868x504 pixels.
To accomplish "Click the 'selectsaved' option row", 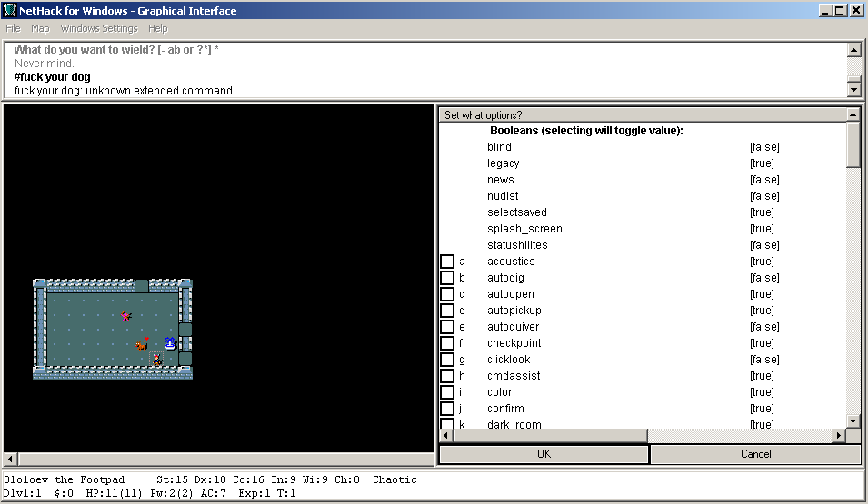I will pos(643,212).
